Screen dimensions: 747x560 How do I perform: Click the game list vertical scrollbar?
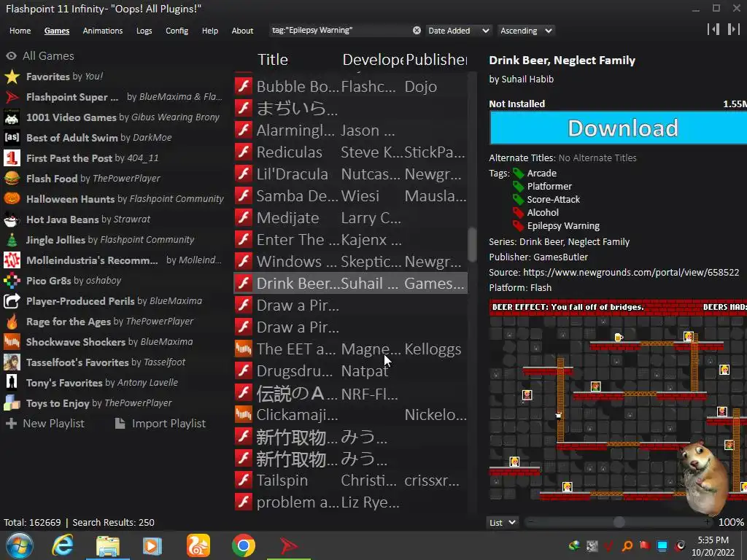[x=472, y=245]
